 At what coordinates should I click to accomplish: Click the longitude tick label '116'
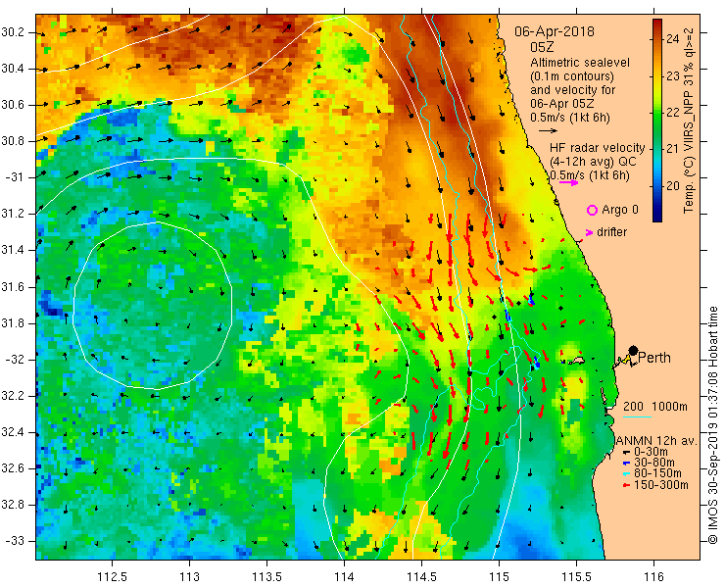pos(653,576)
